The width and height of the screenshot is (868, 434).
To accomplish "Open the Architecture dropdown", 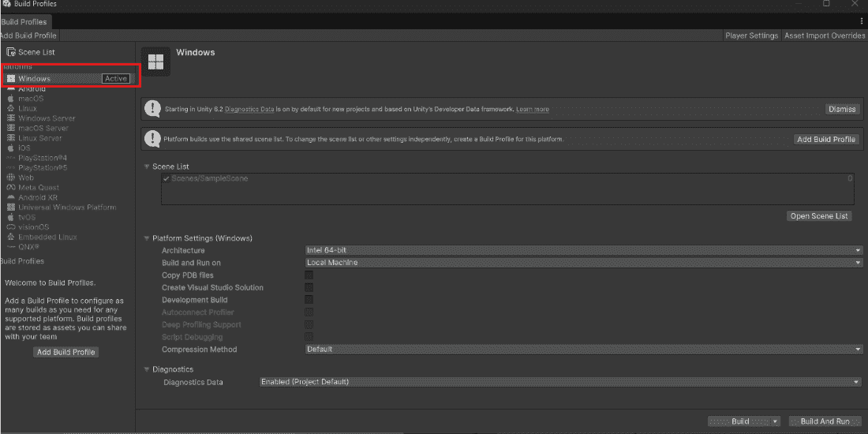I will click(584, 250).
